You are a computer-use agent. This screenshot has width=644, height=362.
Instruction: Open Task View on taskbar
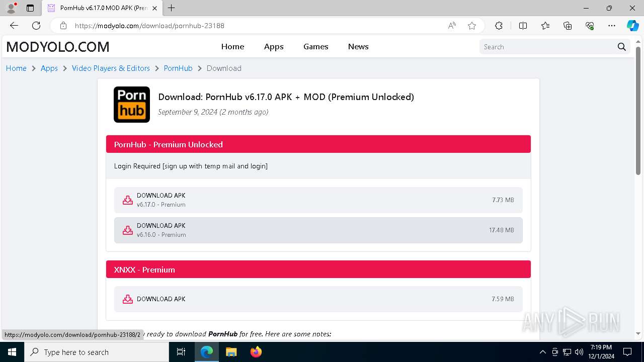[x=181, y=352]
